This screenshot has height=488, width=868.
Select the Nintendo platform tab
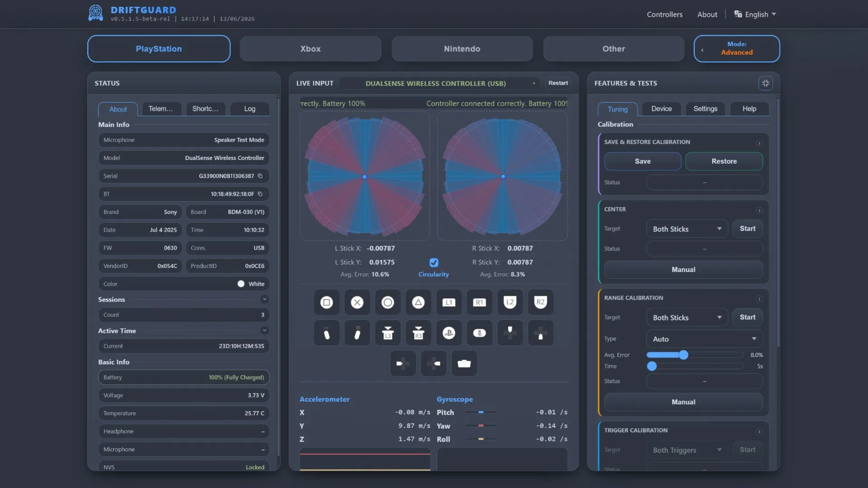[x=462, y=48]
